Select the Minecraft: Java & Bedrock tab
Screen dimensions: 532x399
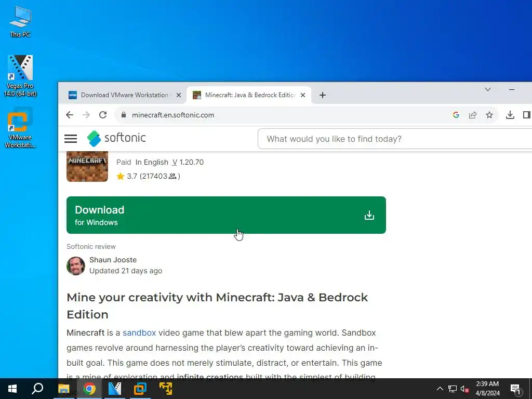coord(250,95)
